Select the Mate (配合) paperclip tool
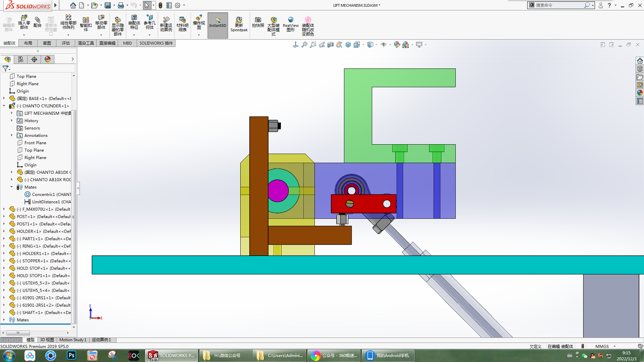The width and height of the screenshot is (644, 362). point(38,22)
